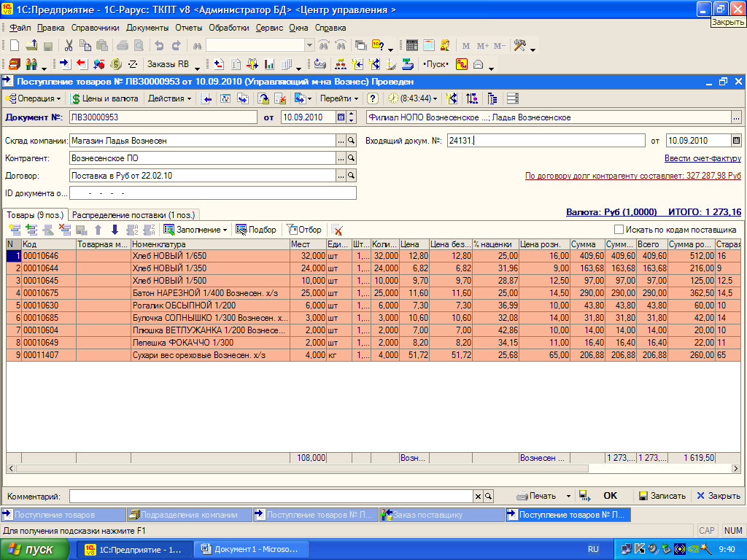747x560 pixels.
Task: Click the Undo arrow icon
Action: (159, 46)
